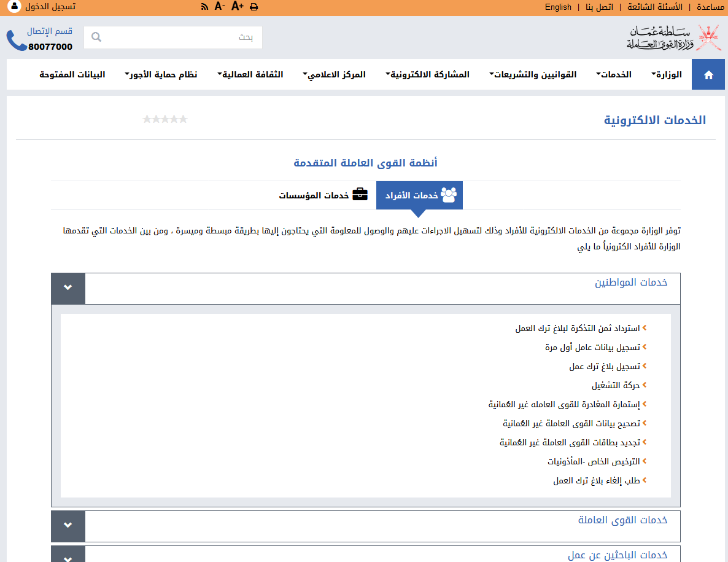Expand the خدمات الباحثين عن عمل section

click(68, 556)
